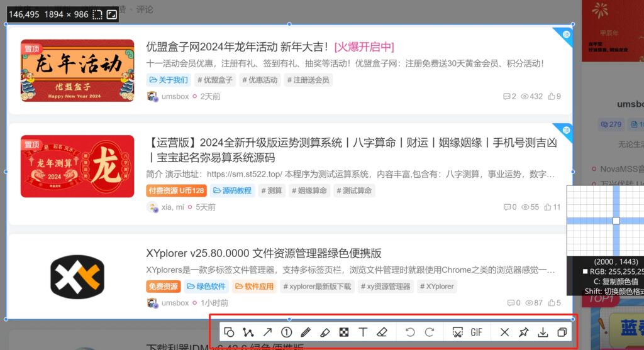Click the fullscreen capture icon
The height and width of the screenshot is (350, 644).
[x=112, y=15]
